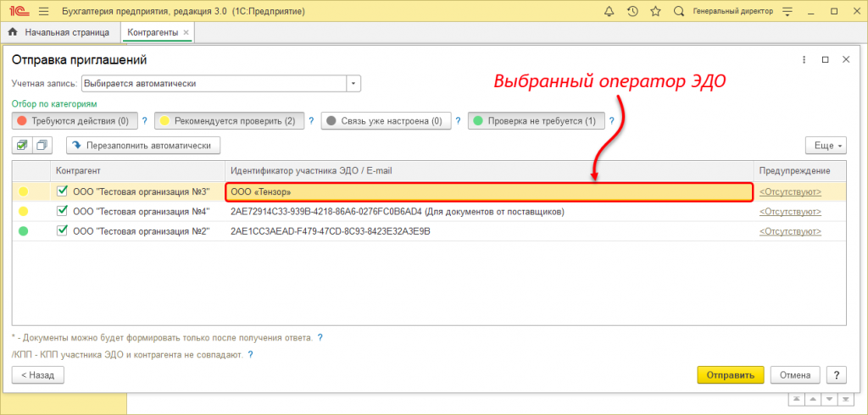
Task: Click the Учетная запись input field
Action: point(214,84)
